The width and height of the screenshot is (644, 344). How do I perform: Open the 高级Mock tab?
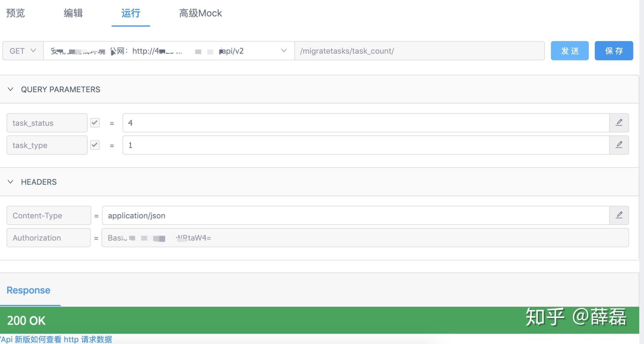click(200, 13)
